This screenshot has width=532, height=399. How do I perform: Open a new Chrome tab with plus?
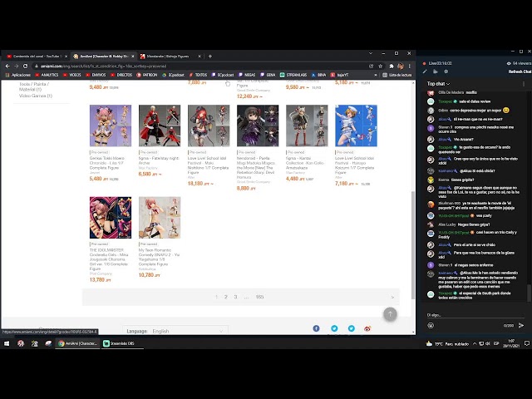click(210, 57)
